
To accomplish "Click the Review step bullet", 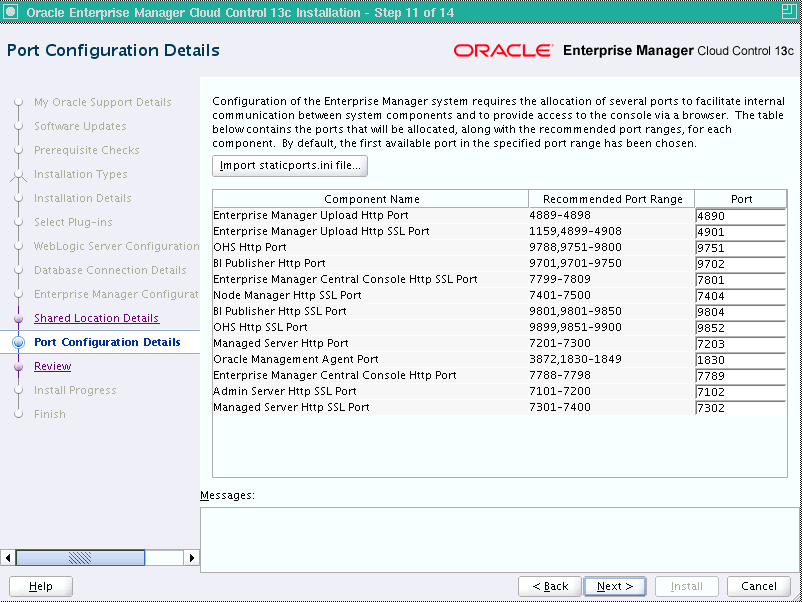I will [18, 366].
